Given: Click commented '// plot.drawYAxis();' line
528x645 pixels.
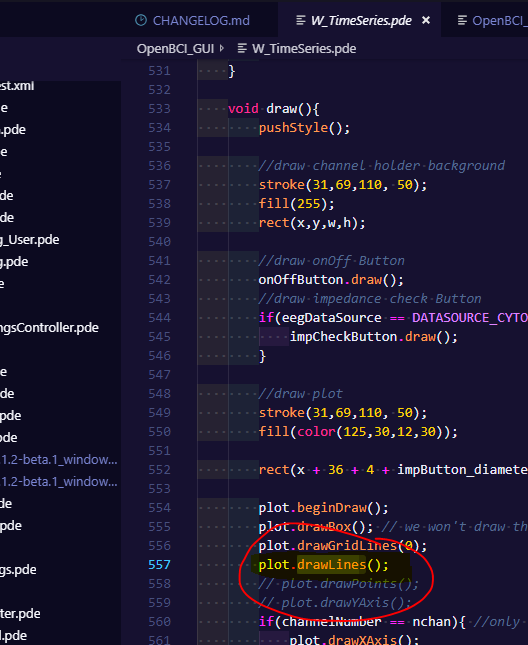Looking at the screenshot, I should tap(335, 603).
